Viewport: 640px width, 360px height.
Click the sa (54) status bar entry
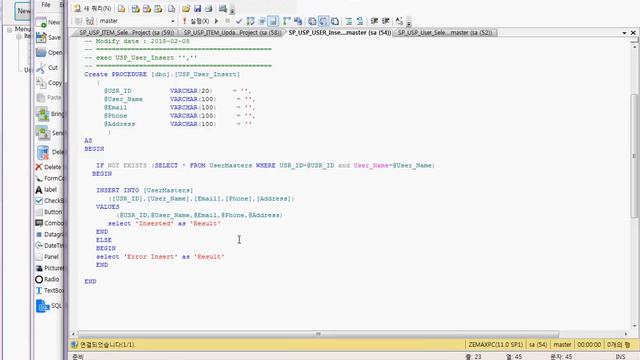tap(538, 345)
